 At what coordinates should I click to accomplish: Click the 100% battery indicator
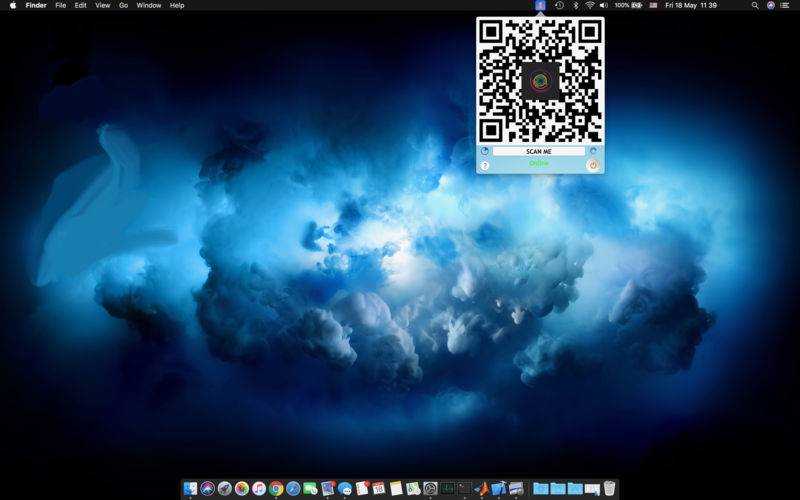click(x=628, y=5)
